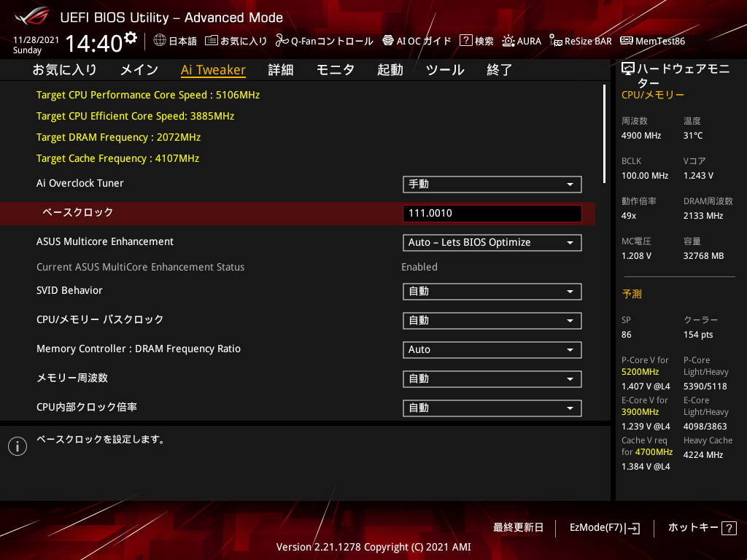Click the 4900 MHz frequency value

point(641,136)
